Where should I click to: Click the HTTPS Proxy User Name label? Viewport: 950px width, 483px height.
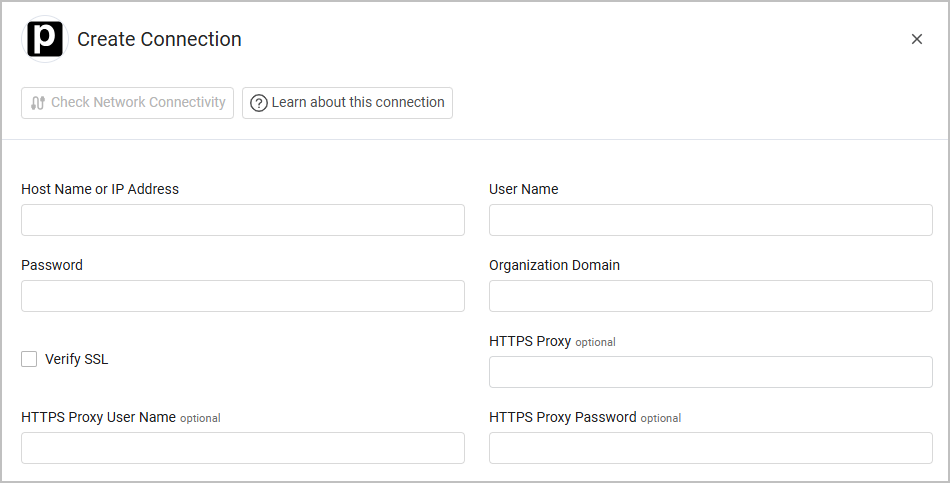point(98,417)
